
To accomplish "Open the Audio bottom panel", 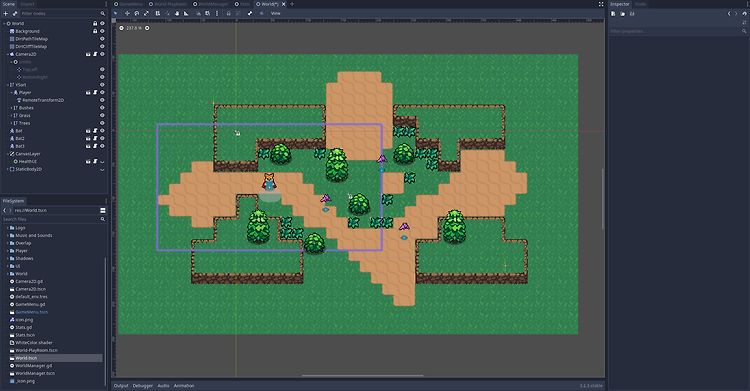I will [163, 385].
